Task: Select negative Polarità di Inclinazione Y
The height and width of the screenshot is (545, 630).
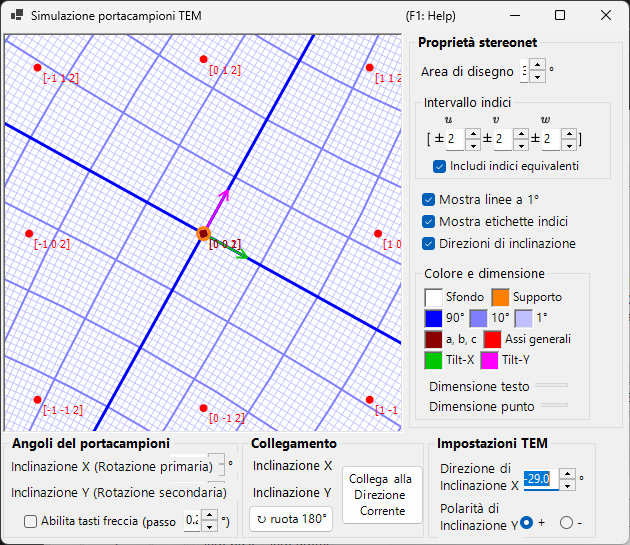Action: point(566,522)
